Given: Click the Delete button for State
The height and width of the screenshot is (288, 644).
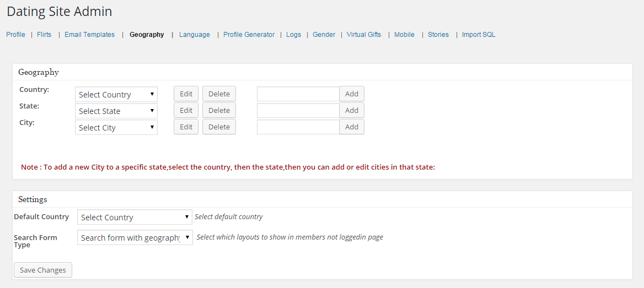Looking at the screenshot, I should pos(219,110).
